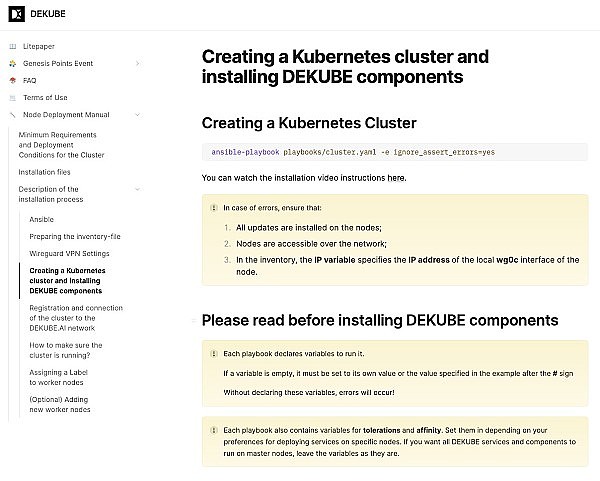The height and width of the screenshot is (481, 600).
Task: Click the info icon in the tolerations callout
Action: point(212,429)
